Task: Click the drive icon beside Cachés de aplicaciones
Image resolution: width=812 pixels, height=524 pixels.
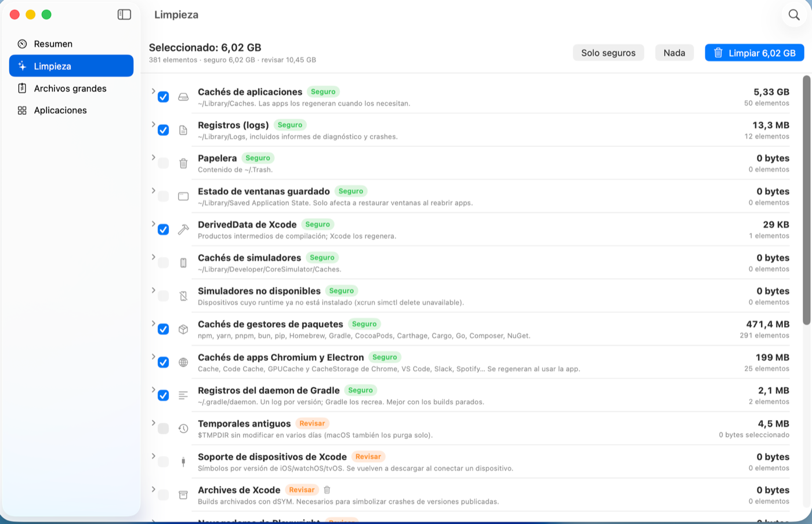Action: [x=183, y=97]
